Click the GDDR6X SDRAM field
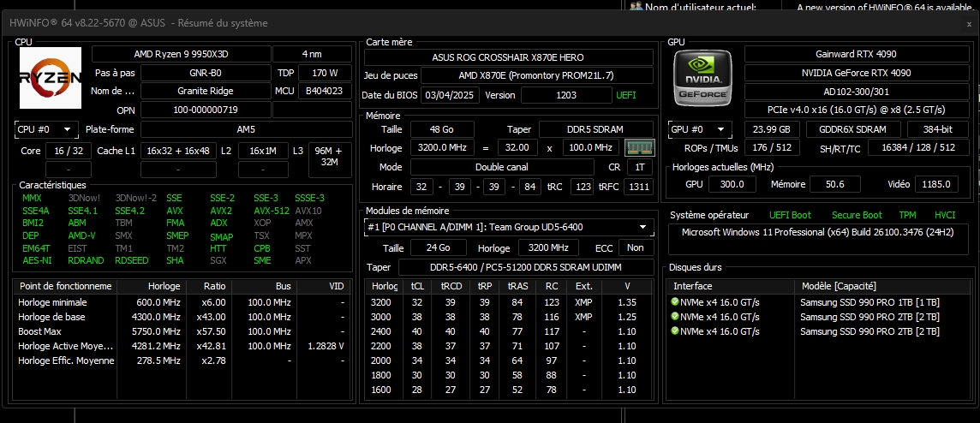Image resolution: width=980 pixels, height=423 pixels. (852, 129)
